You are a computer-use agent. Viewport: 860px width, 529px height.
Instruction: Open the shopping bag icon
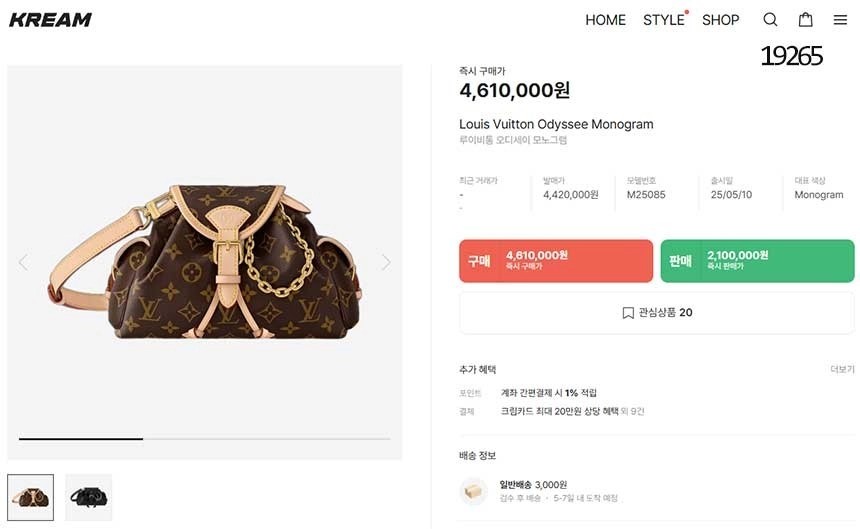click(805, 20)
